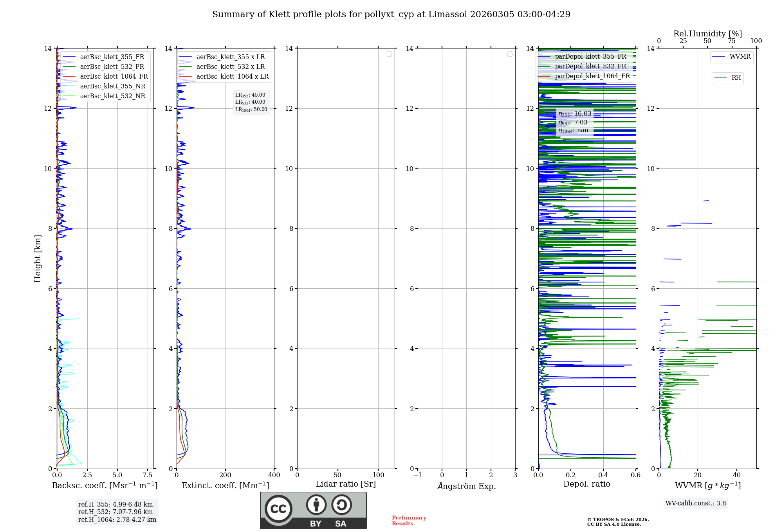
Task: Click the Rel.Humidity [%] axis title
Action: pyautogui.click(x=707, y=34)
